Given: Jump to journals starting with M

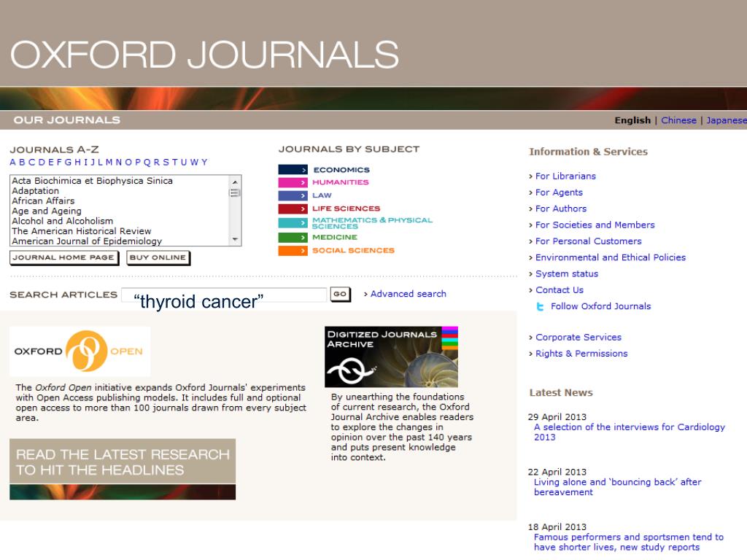Looking at the screenshot, I should coord(109,163).
